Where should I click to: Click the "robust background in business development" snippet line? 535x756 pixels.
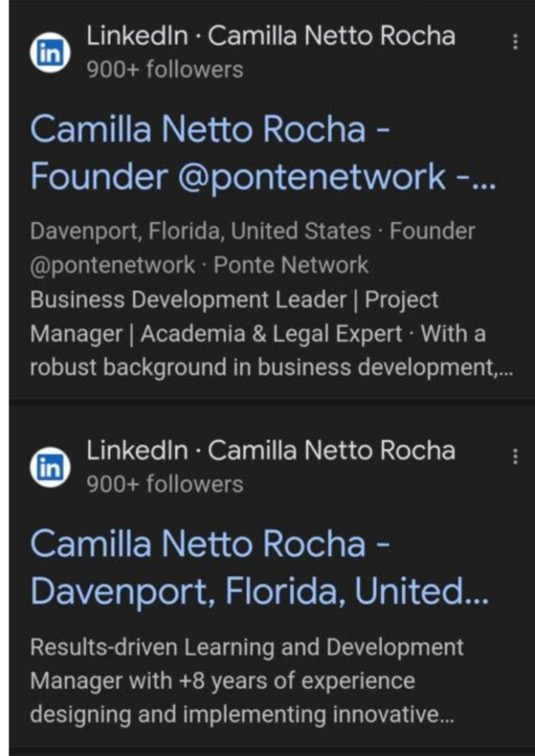point(267,368)
